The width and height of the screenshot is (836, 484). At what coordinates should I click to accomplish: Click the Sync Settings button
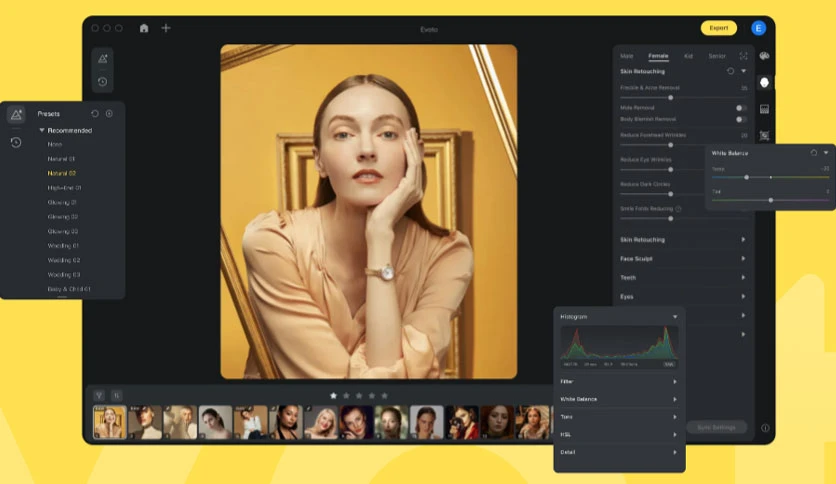(716, 427)
